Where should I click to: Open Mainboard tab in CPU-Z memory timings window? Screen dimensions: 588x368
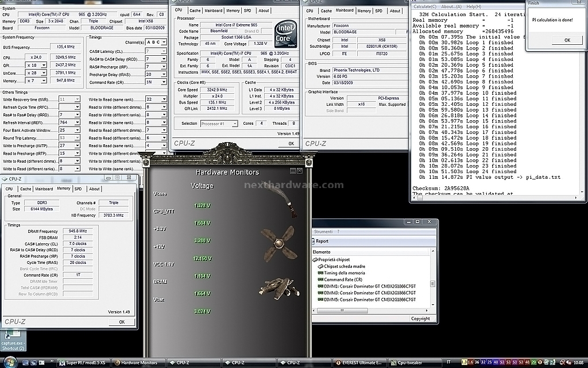click(44, 189)
